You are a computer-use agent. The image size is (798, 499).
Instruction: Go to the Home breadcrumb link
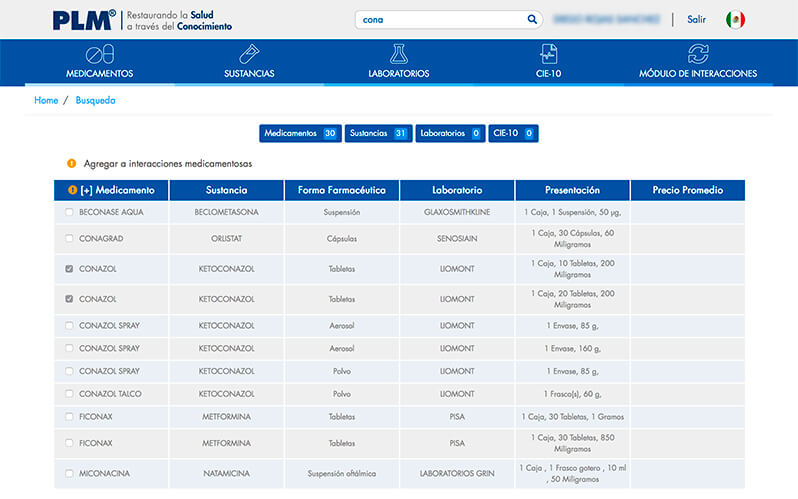(x=46, y=100)
